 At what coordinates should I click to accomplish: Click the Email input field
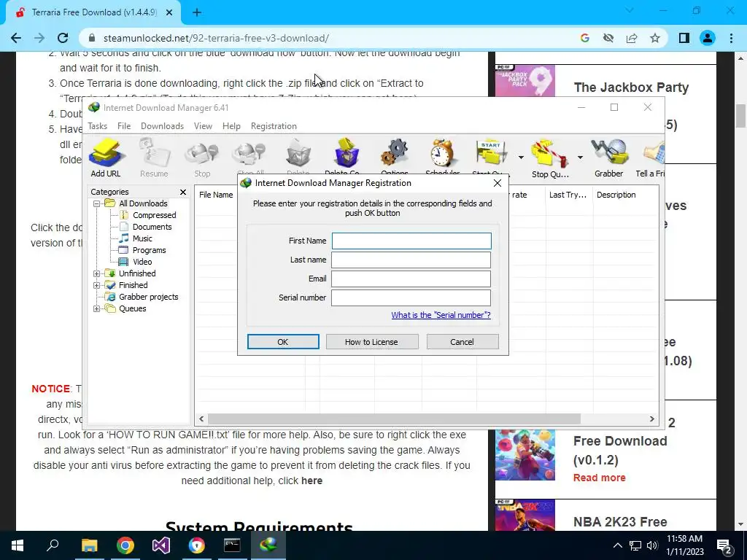click(x=411, y=279)
